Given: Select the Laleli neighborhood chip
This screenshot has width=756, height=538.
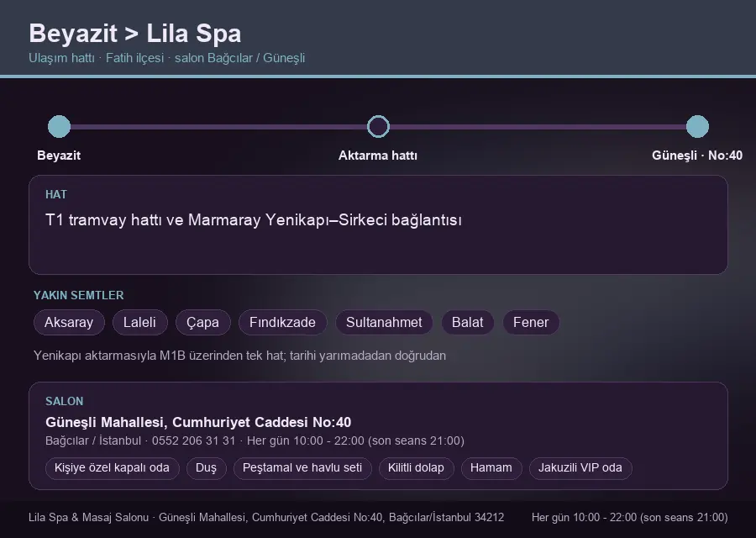Looking at the screenshot, I should point(139,322).
